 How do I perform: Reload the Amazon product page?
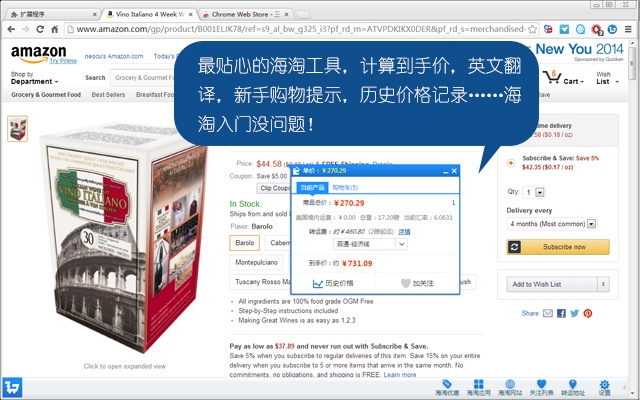coord(40,29)
